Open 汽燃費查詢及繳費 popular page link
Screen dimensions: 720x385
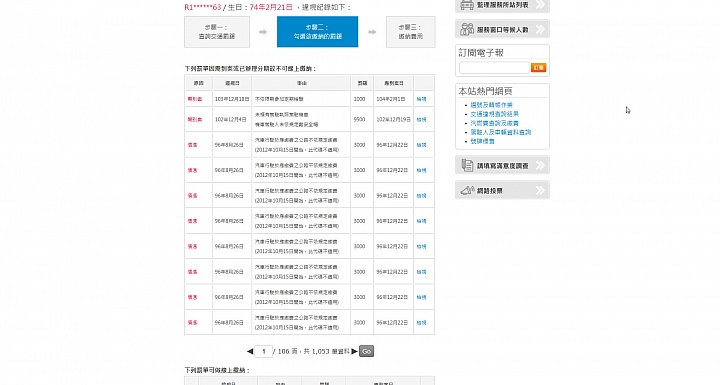point(494,123)
